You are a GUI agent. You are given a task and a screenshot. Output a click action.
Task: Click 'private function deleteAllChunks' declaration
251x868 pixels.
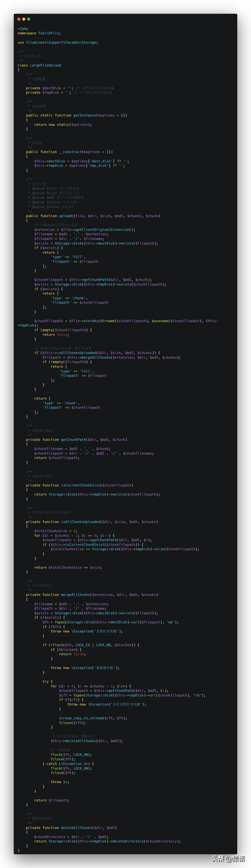[x=71, y=828]
